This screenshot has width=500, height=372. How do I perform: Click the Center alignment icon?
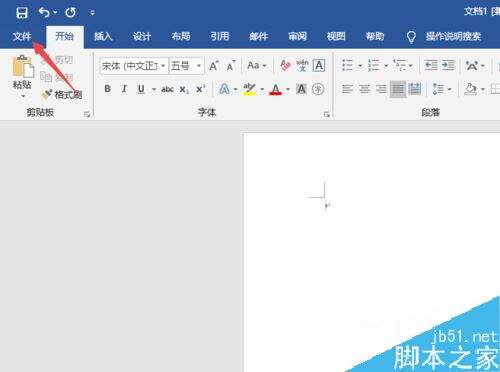point(364,89)
